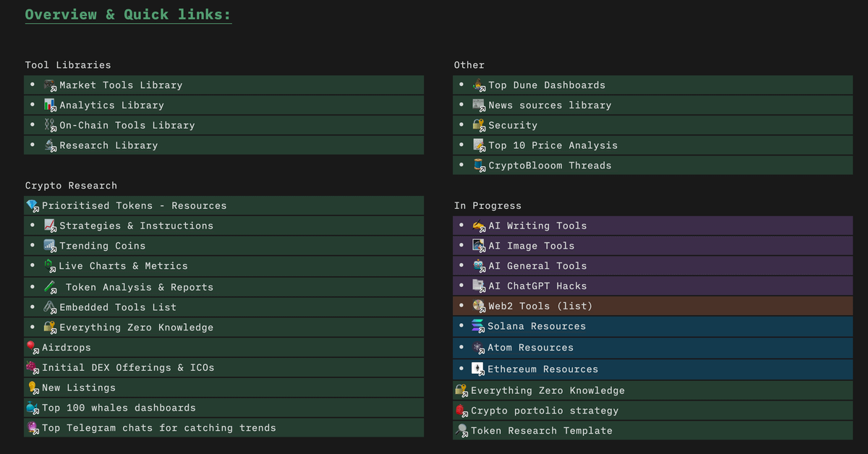This screenshot has height=454, width=868.
Task: Click the Research Library microscope icon
Action: (50, 145)
